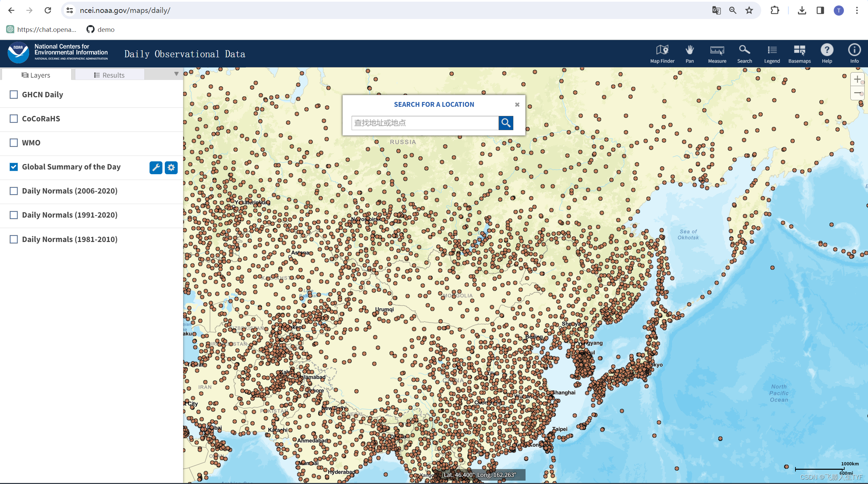This screenshot has width=868, height=484.
Task: Click the NOAA logo
Action: click(18, 53)
